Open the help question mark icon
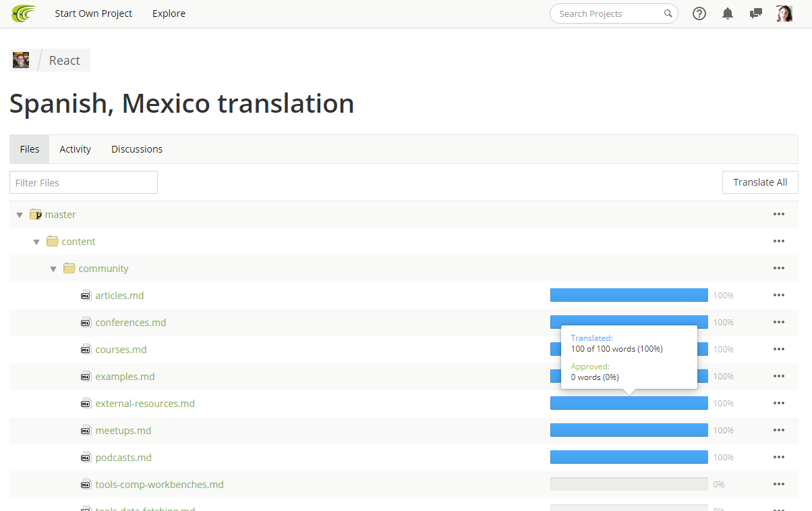812x511 pixels. coord(699,14)
